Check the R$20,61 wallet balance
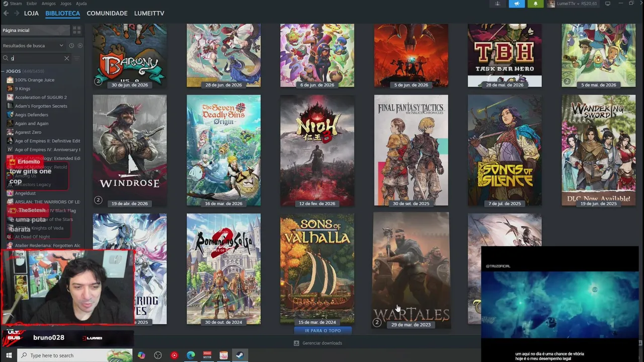 pyautogui.click(x=589, y=4)
